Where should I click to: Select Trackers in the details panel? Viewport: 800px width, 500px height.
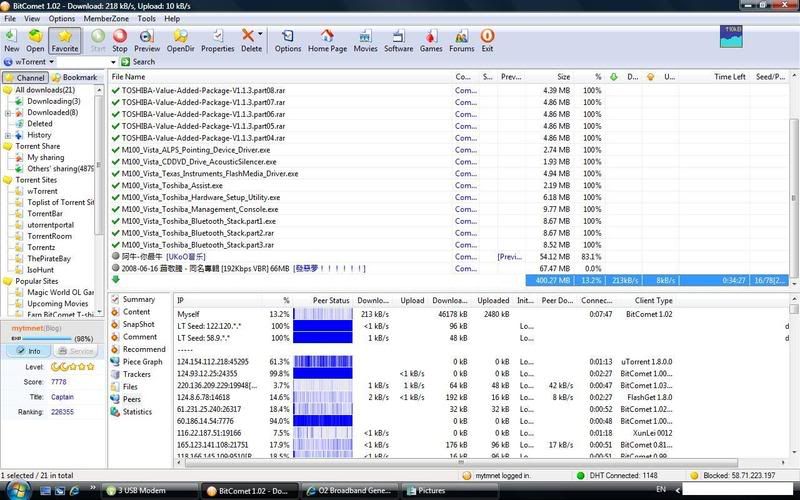[x=138, y=374]
